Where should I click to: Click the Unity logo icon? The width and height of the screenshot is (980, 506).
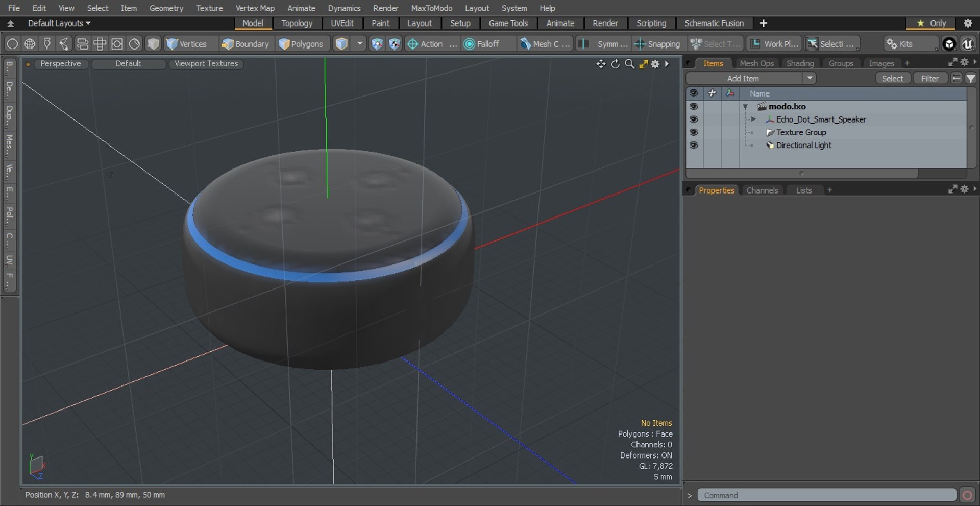[x=949, y=44]
